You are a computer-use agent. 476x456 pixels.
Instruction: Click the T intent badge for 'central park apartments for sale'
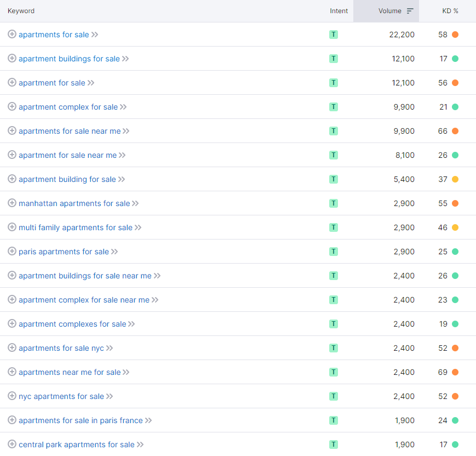pyautogui.click(x=334, y=444)
